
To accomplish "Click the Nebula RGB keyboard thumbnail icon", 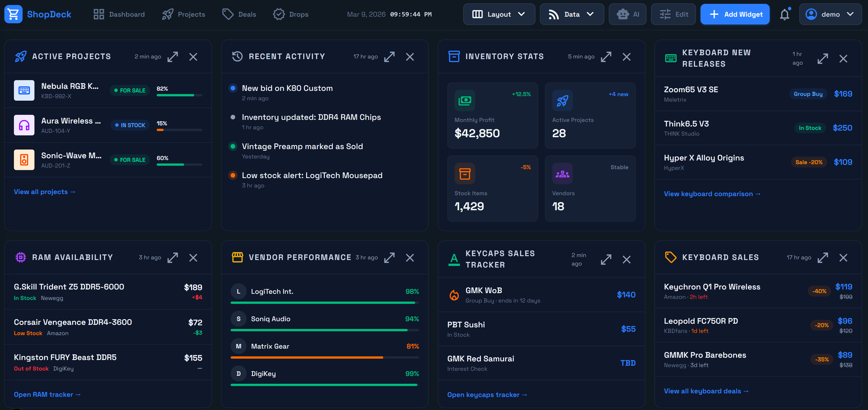I will tap(24, 90).
